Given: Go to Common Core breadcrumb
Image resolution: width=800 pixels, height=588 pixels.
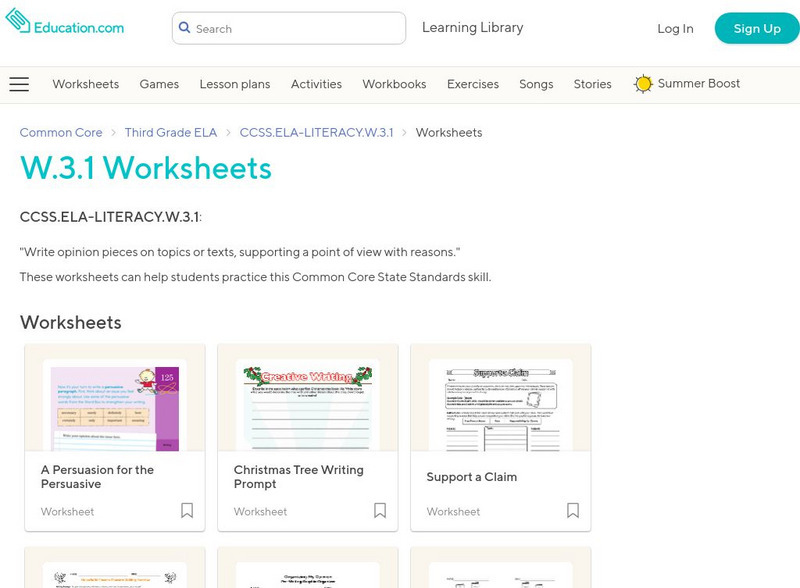Looking at the screenshot, I should coord(61,133).
